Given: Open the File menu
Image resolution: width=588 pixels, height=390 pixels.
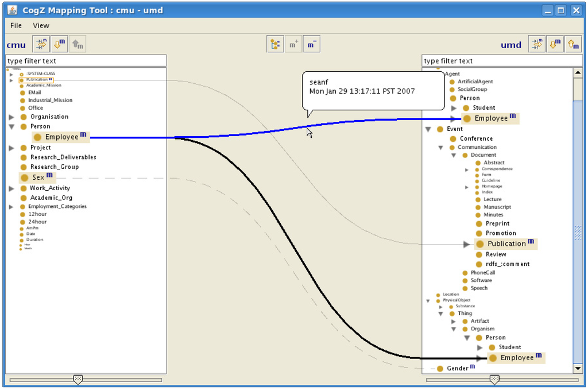Looking at the screenshot, I should tap(16, 25).
